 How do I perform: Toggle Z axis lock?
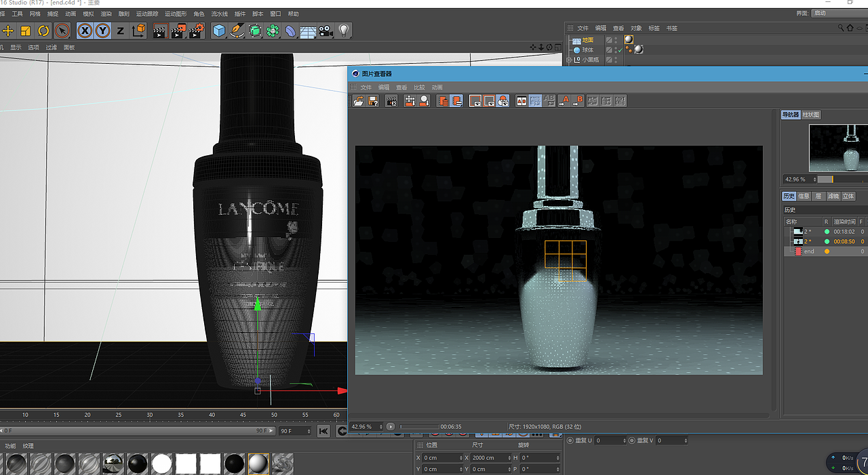click(121, 30)
